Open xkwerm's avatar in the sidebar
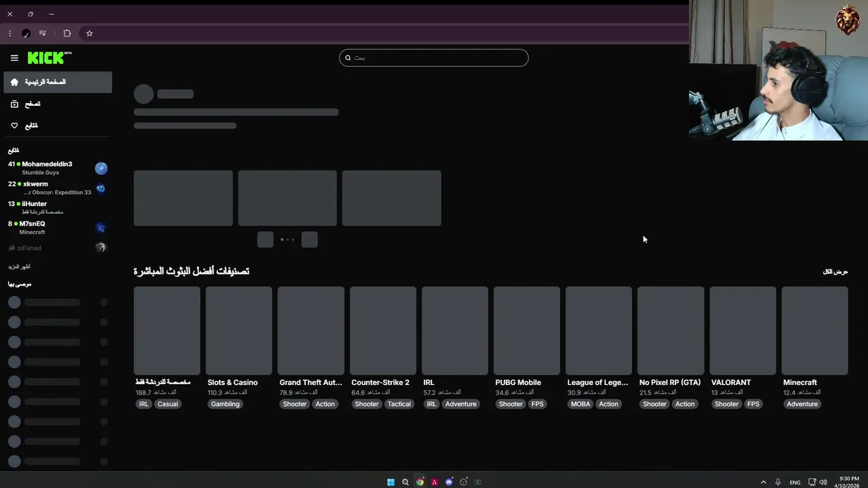The width and height of the screenshot is (868, 488). tap(101, 188)
